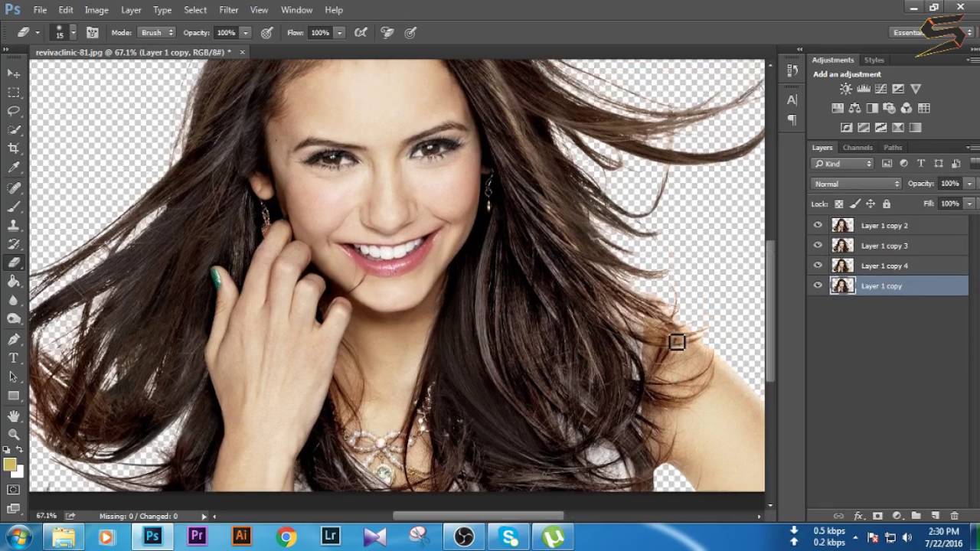Open the layer blend mode Normal dropdown
This screenshot has height=551, width=980.
point(857,184)
